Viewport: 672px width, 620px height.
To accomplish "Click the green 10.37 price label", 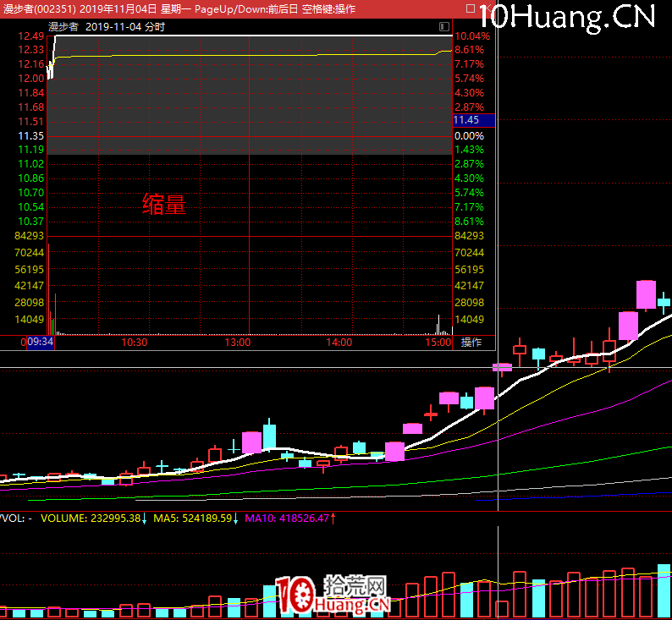I will click(30, 222).
